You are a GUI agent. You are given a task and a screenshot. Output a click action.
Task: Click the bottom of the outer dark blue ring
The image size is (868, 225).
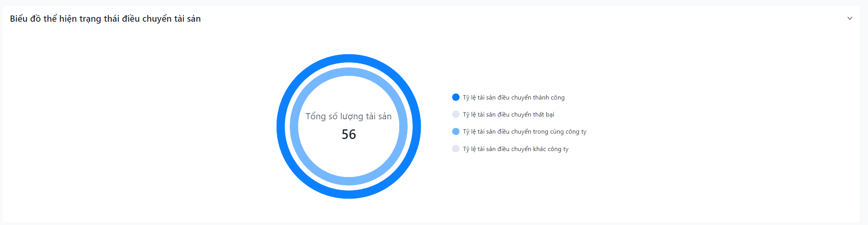coord(349,194)
